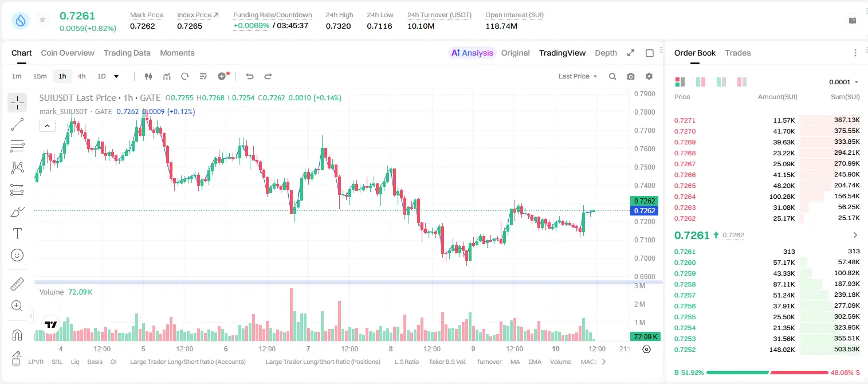
Task: Open the Last Price dropdown
Action: pyautogui.click(x=578, y=76)
